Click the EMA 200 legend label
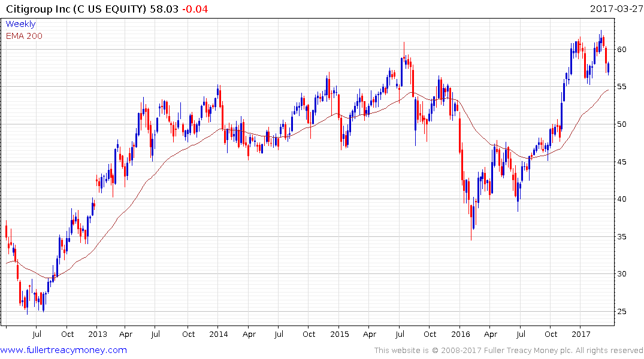 tap(24, 36)
